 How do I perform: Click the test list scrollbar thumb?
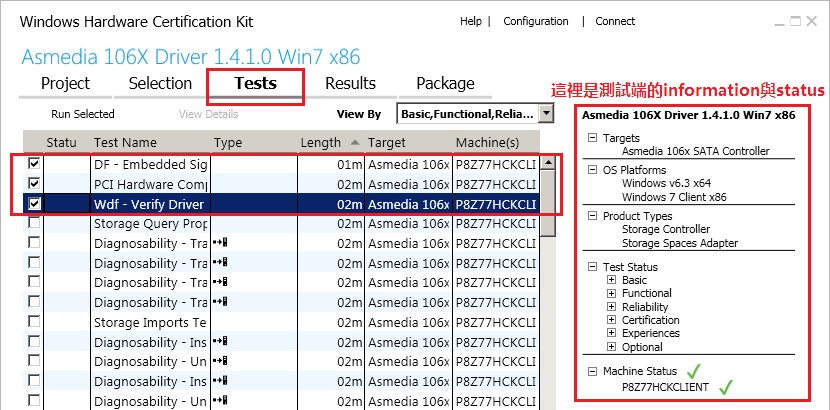548,204
